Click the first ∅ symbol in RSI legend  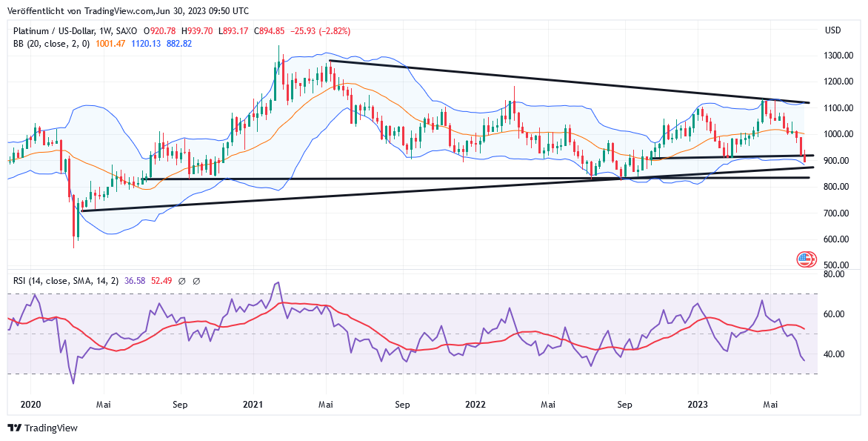tap(182, 281)
